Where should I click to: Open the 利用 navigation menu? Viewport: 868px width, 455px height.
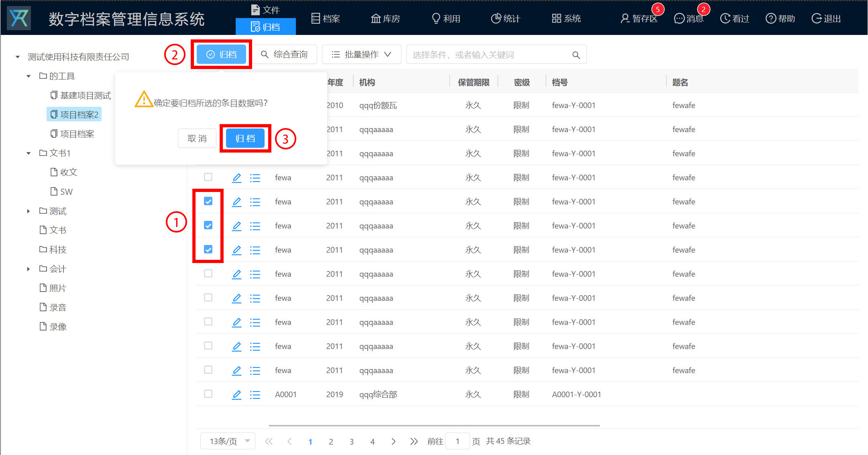446,18
